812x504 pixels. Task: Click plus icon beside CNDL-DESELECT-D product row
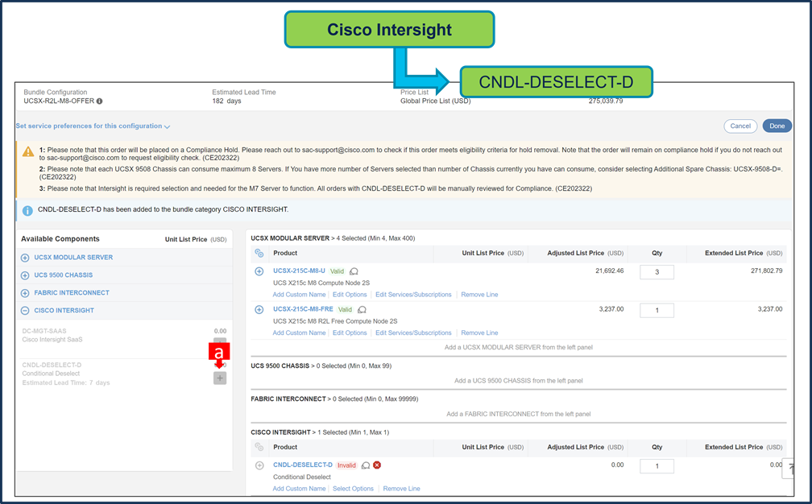pos(259,465)
